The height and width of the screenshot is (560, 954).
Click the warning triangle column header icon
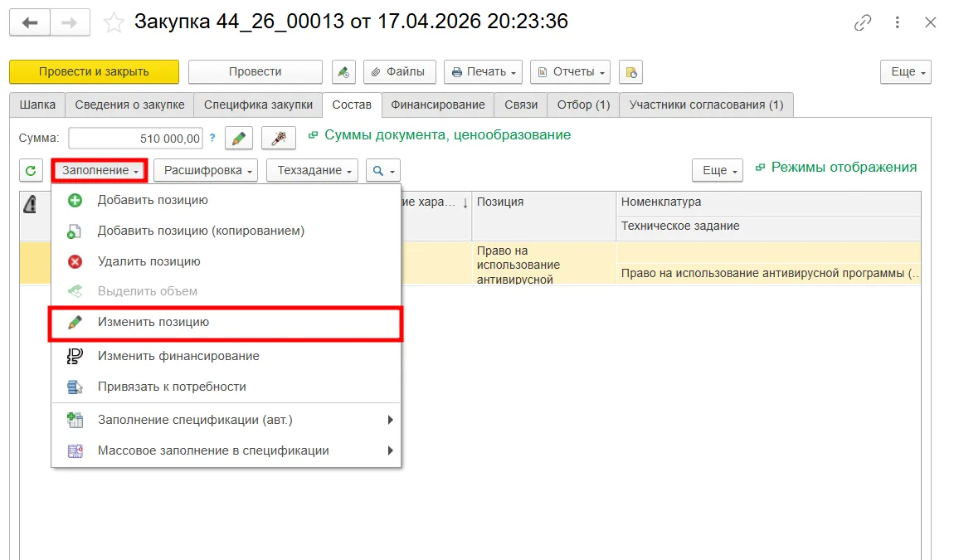30,204
